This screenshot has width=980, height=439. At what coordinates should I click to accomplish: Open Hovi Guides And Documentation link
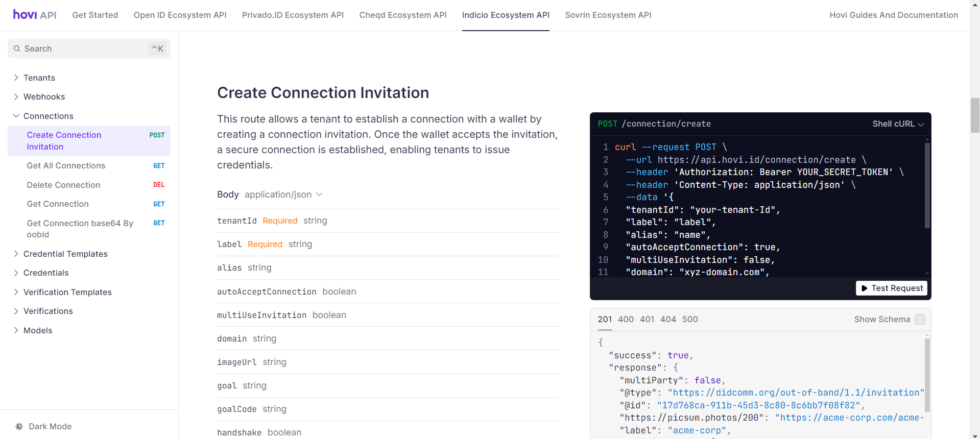[x=893, y=15]
